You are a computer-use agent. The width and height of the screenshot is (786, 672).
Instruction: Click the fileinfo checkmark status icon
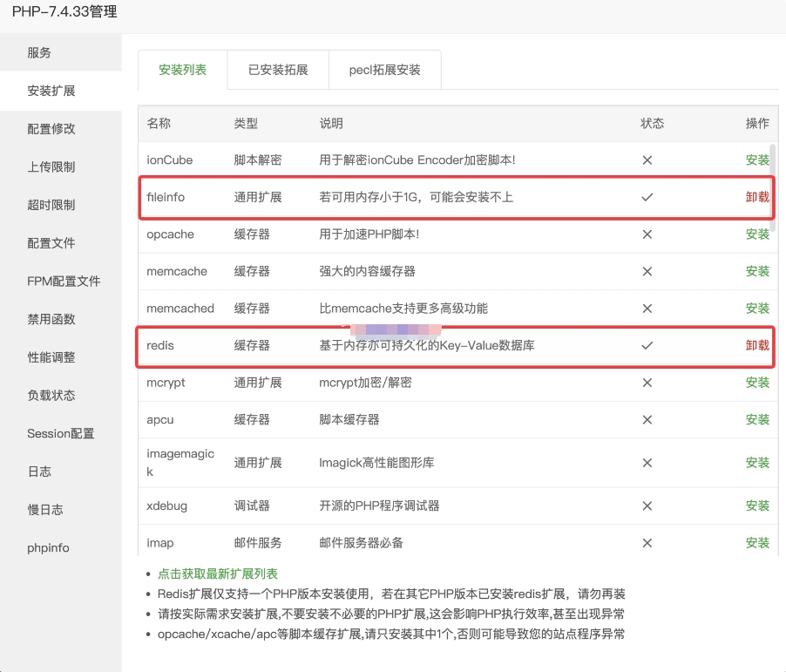tap(647, 197)
